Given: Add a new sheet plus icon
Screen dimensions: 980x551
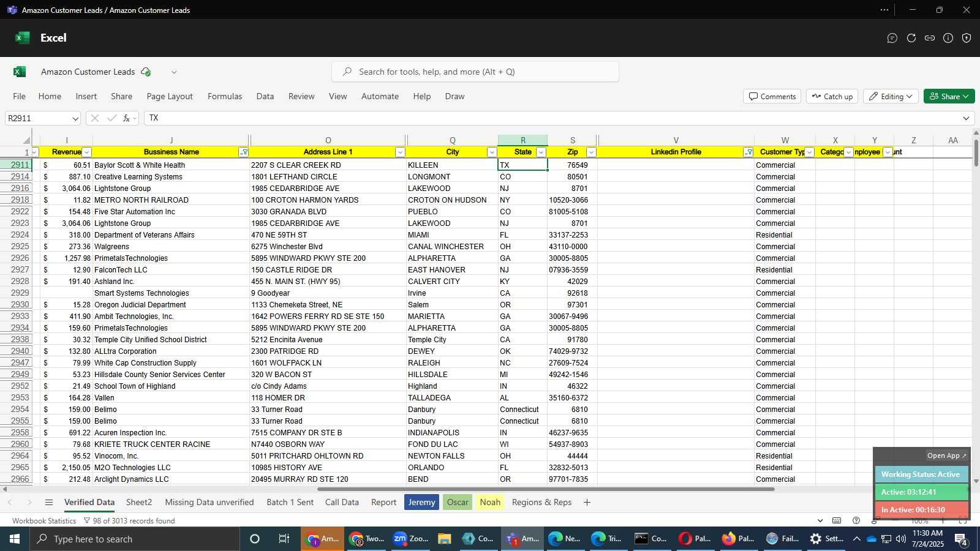Looking at the screenshot, I should coord(587,503).
